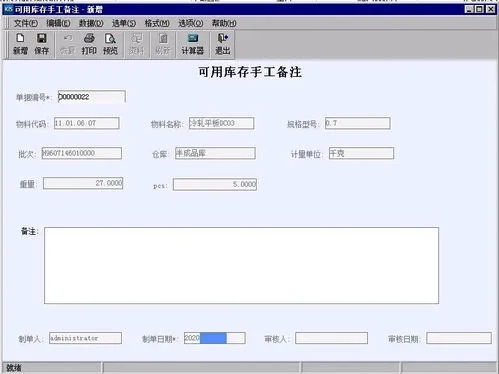499x374 pixels.
Task: Click the 计量单位 field showing 千克
Action: pyautogui.click(x=361, y=153)
